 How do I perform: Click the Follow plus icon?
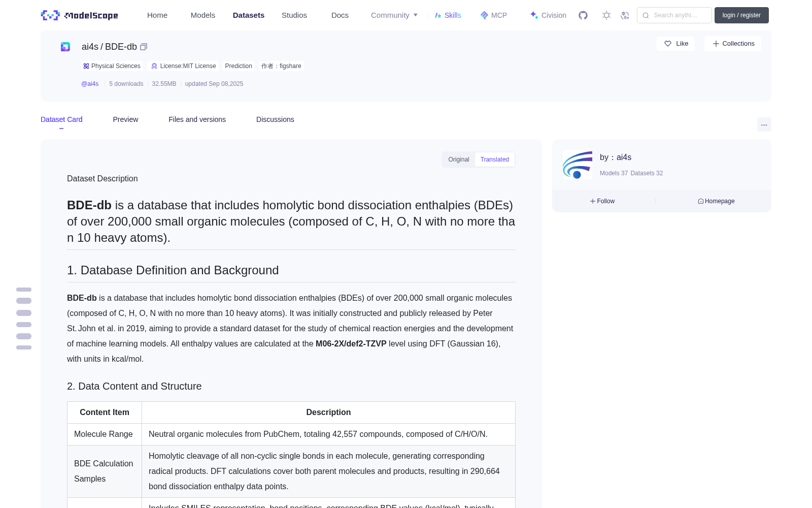(x=593, y=201)
